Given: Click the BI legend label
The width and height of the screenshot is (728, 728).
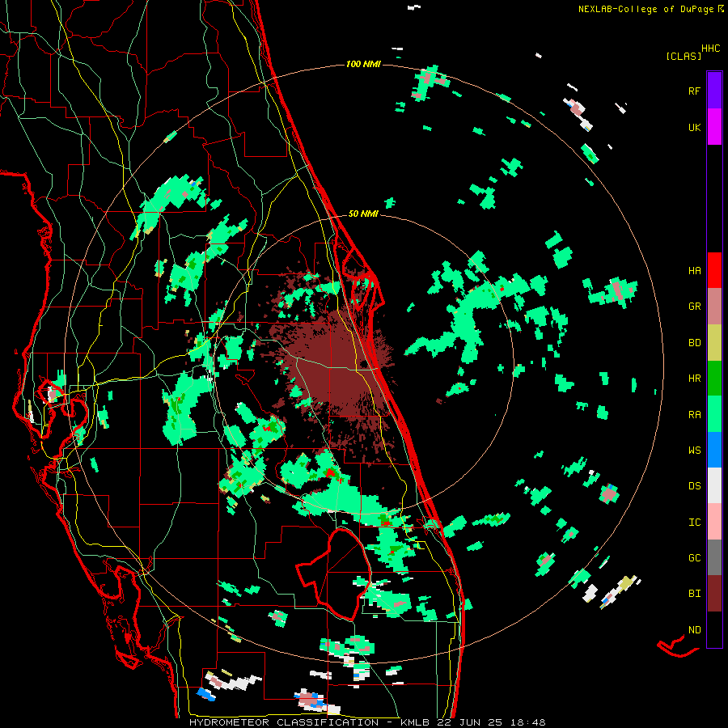Looking at the screenshot, I should point(694,594).
